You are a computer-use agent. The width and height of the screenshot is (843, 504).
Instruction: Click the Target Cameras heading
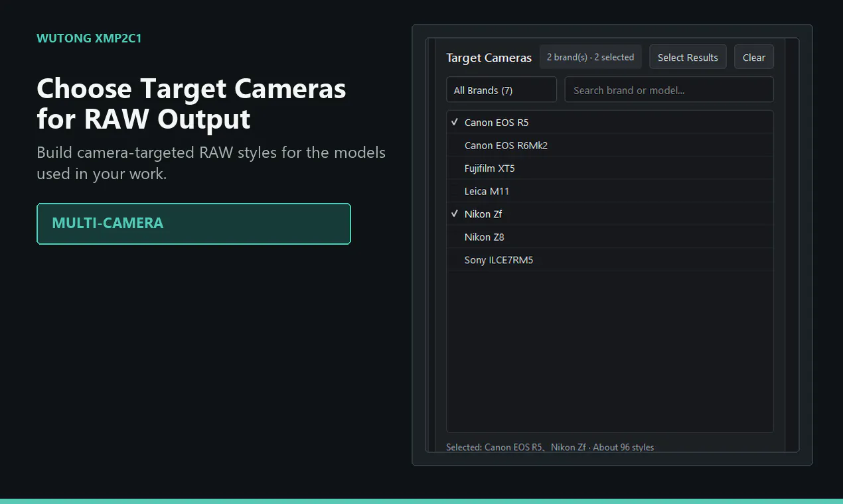pyautogui.click(x=489, y=58)
